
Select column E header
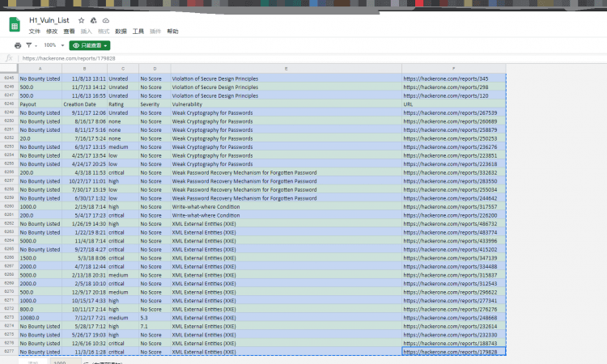click(286, 69)
